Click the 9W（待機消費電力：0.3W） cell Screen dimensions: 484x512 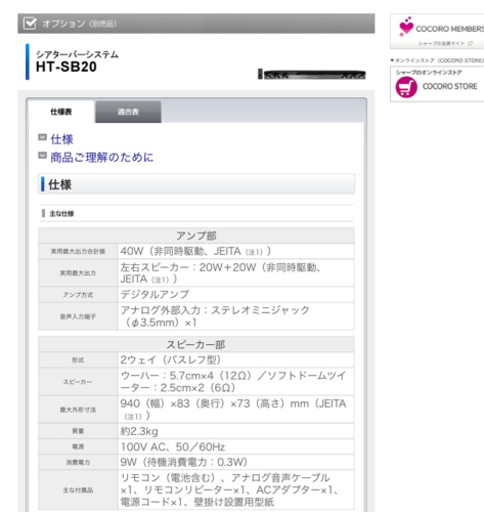236,462
